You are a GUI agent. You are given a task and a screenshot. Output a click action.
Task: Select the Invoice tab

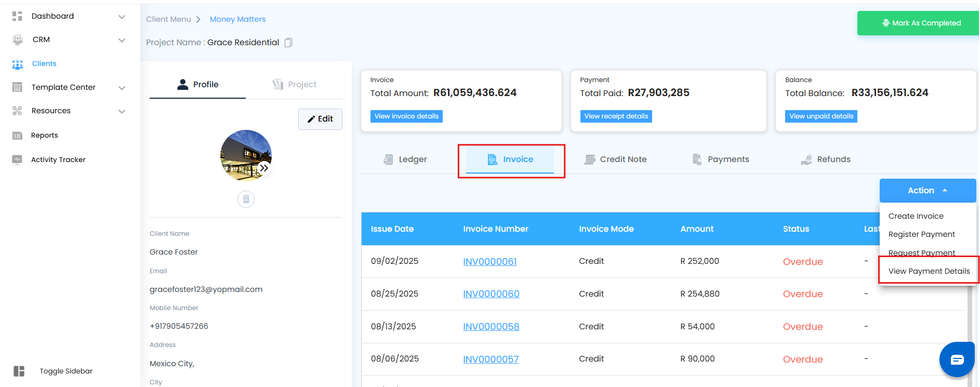(510, 159)
